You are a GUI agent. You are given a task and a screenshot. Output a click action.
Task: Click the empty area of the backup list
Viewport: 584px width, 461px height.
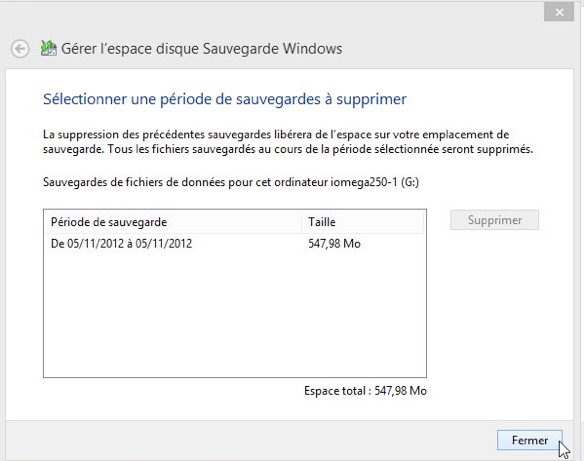pyautogui.click(x=235, y=315)
